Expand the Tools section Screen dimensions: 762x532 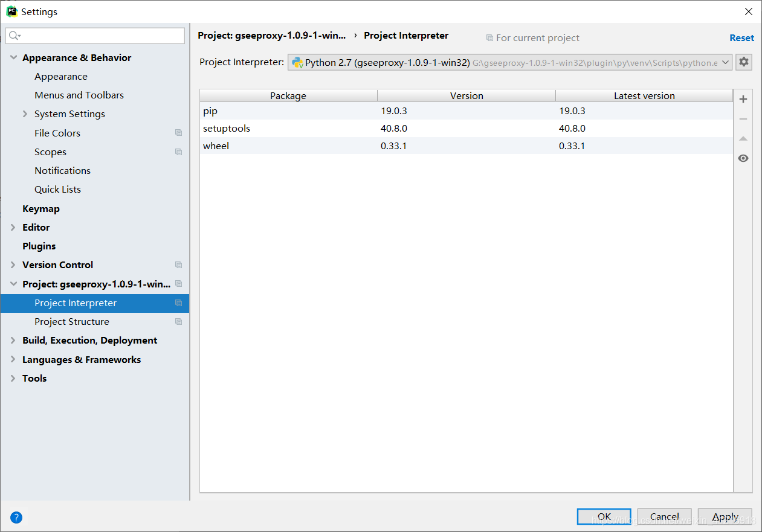point(13,379)
